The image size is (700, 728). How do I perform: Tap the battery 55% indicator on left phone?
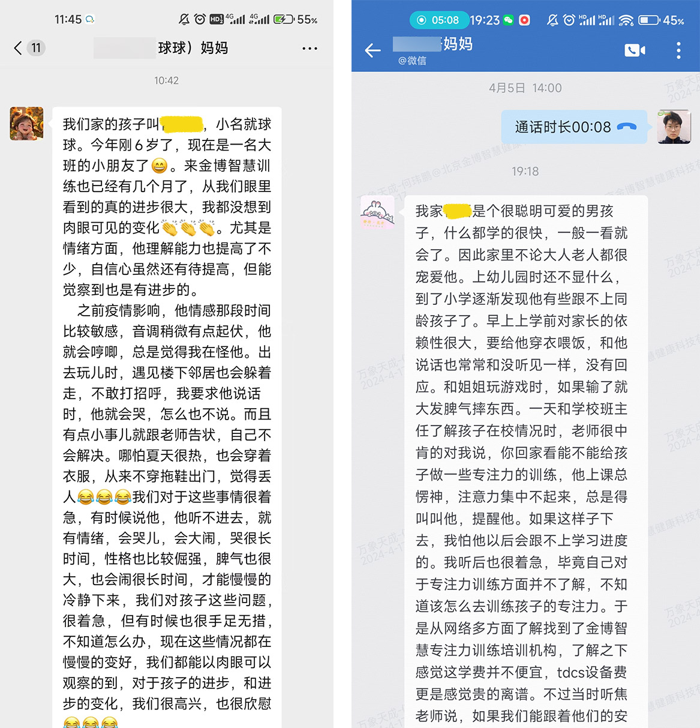pos(296,19)
